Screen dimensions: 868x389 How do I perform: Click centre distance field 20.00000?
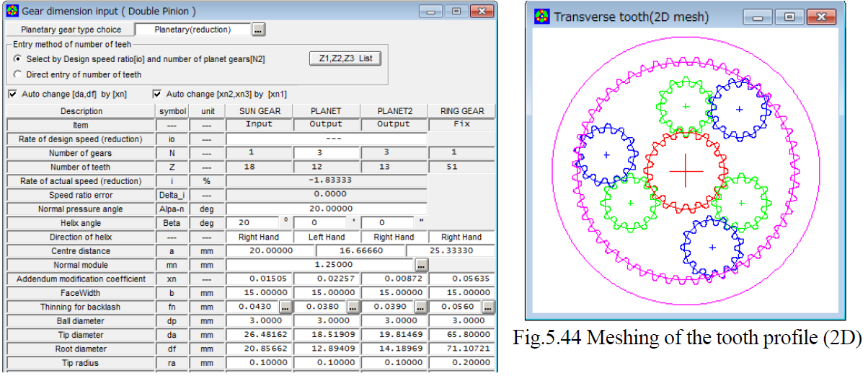270,251
